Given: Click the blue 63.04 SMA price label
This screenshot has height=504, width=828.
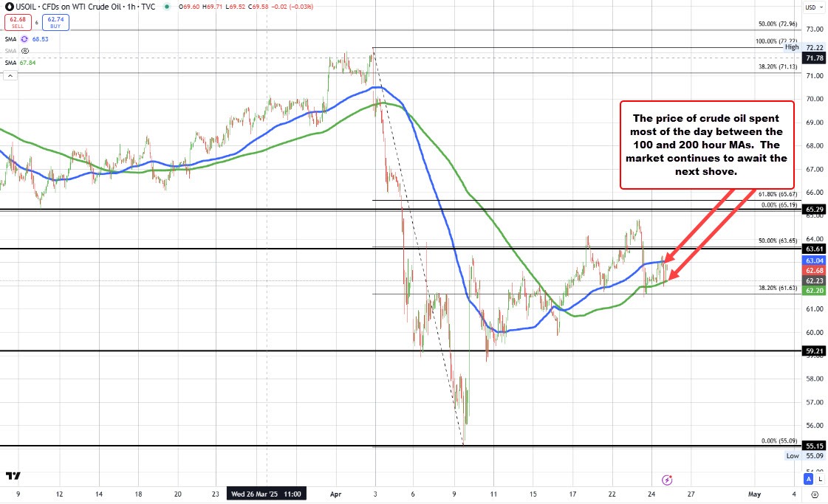Looking at the screenshot, I should click(x=814, y=260).
